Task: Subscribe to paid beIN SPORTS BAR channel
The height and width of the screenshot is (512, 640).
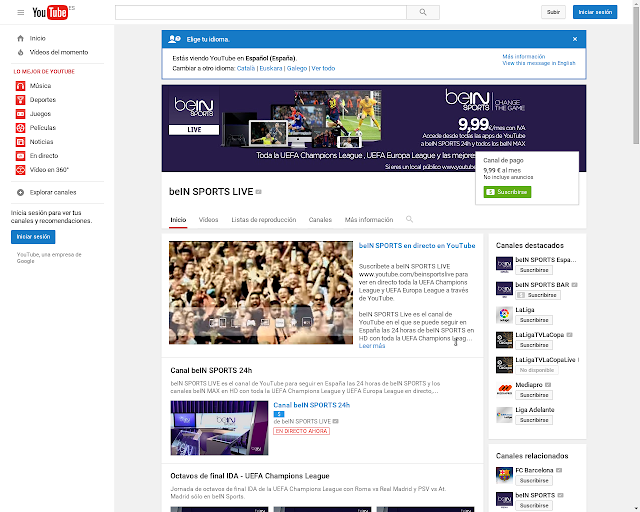Action: coord(538,295)
